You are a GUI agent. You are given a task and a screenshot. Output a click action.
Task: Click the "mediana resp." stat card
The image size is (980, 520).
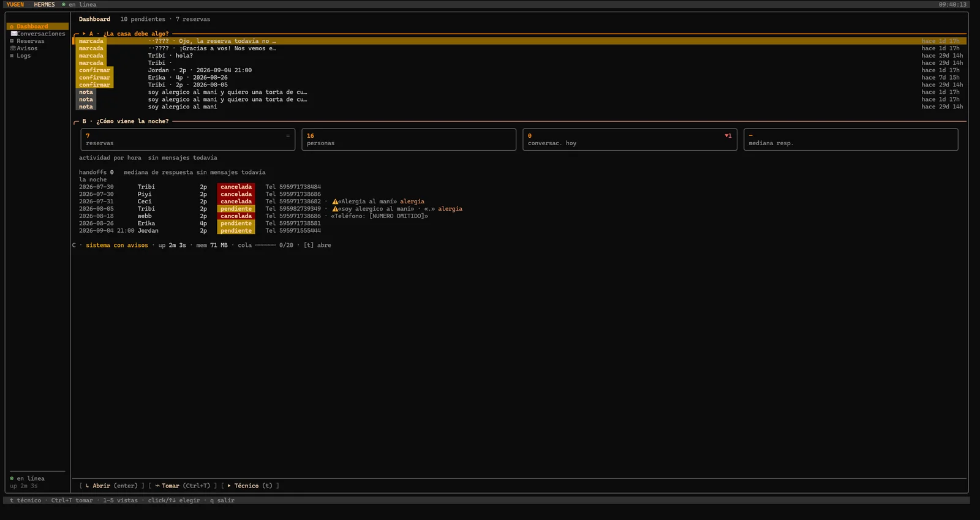[x=851, y=140]
